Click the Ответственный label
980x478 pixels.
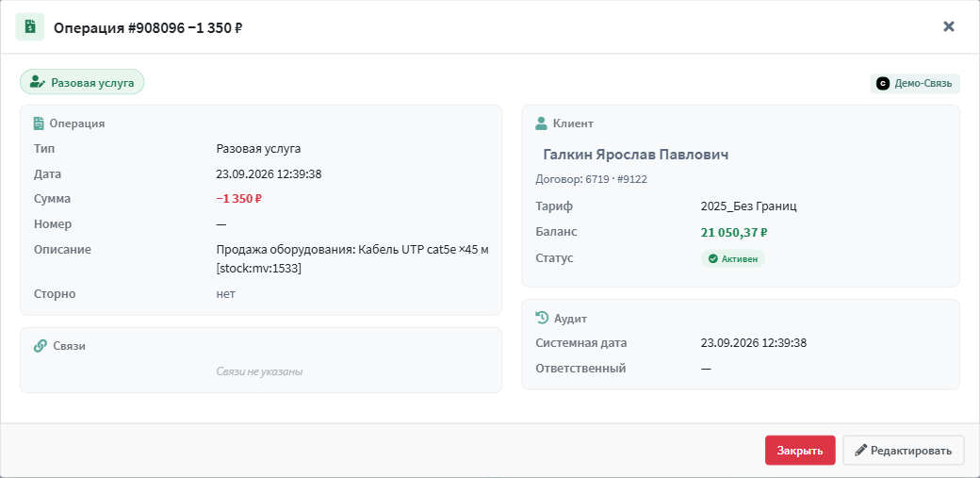[x=580, y=369]
